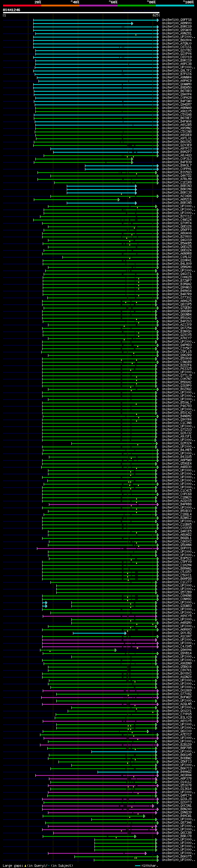Select the UniRef100_Q9SW09 label
The image size is (197, 868).
(x=177, y=30)
